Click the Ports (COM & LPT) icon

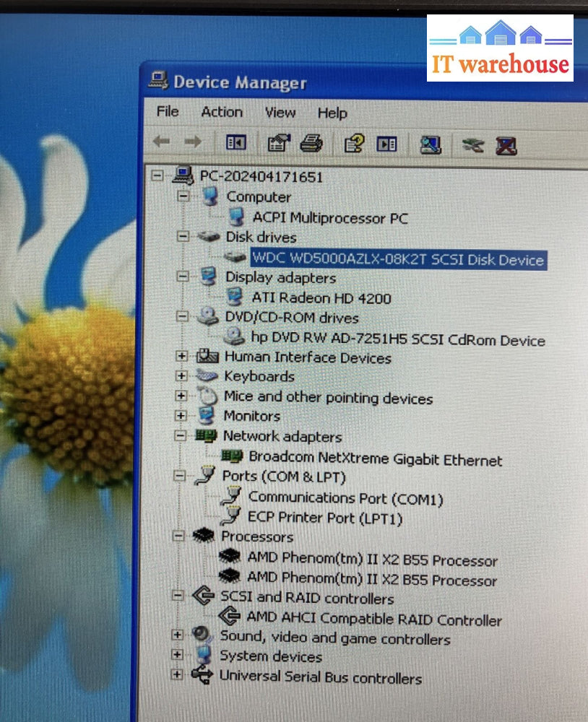[x=204, y=475]
